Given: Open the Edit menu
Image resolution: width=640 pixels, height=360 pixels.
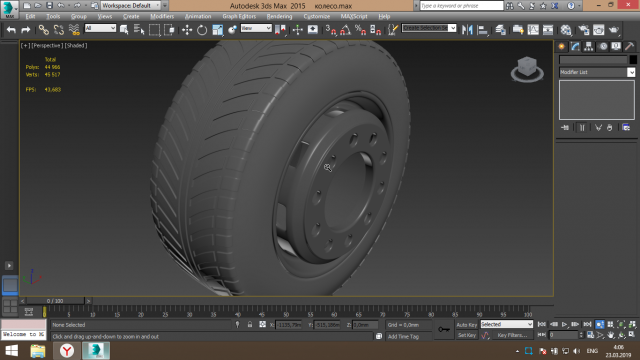Looking at the screenshot, I should point(30,16).
